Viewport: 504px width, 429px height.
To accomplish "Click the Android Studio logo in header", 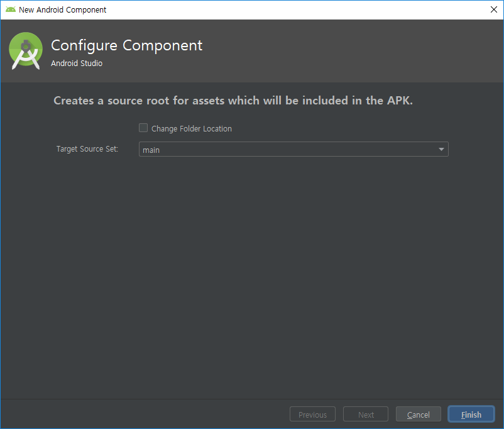I will coord(26,51).
